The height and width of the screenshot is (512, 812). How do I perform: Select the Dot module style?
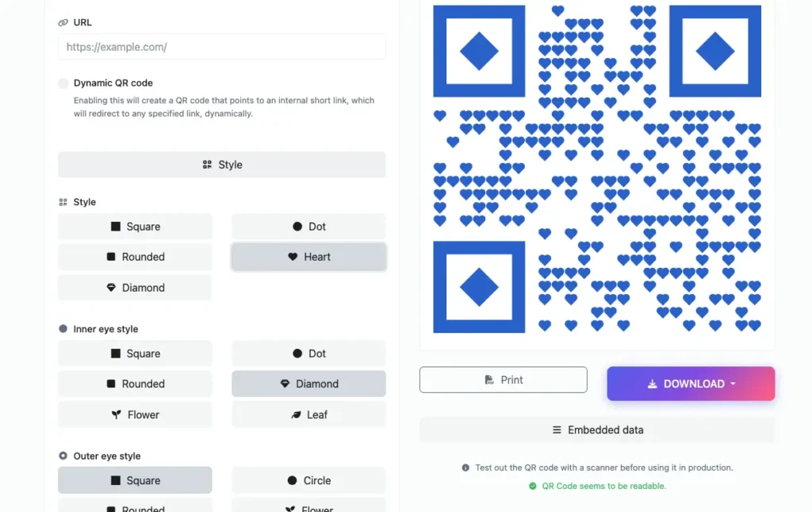point(308,226)
